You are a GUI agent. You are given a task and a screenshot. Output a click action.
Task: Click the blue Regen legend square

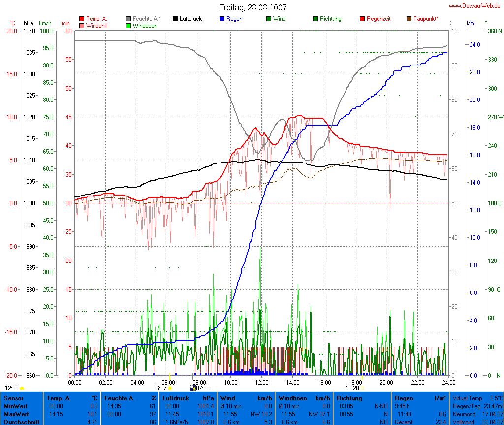tap(222, 19)
